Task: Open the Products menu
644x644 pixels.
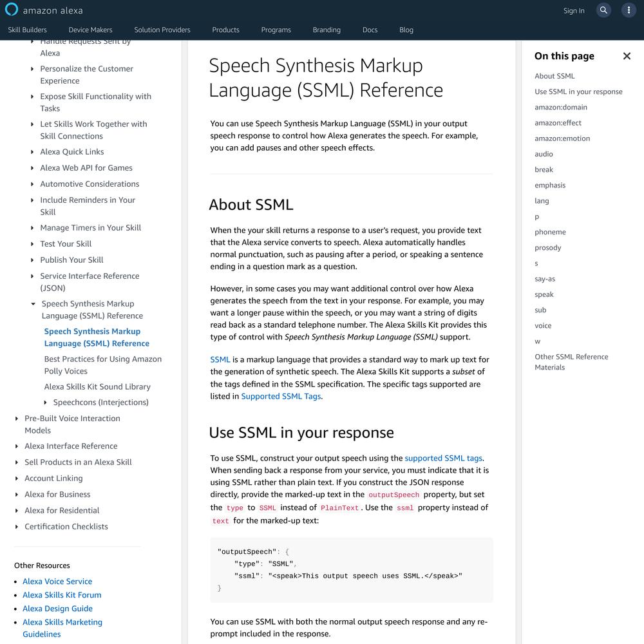Action: (225, 30)
